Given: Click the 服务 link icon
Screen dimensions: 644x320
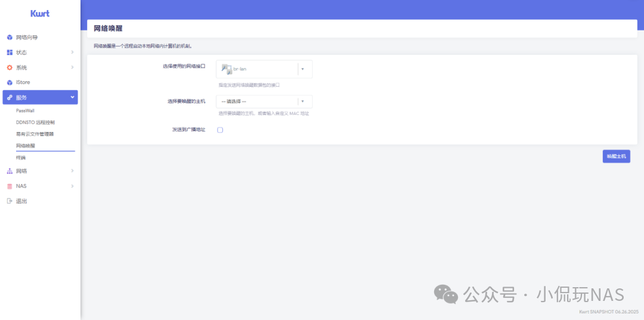Looking at the screenshot, I should point(10,97).
